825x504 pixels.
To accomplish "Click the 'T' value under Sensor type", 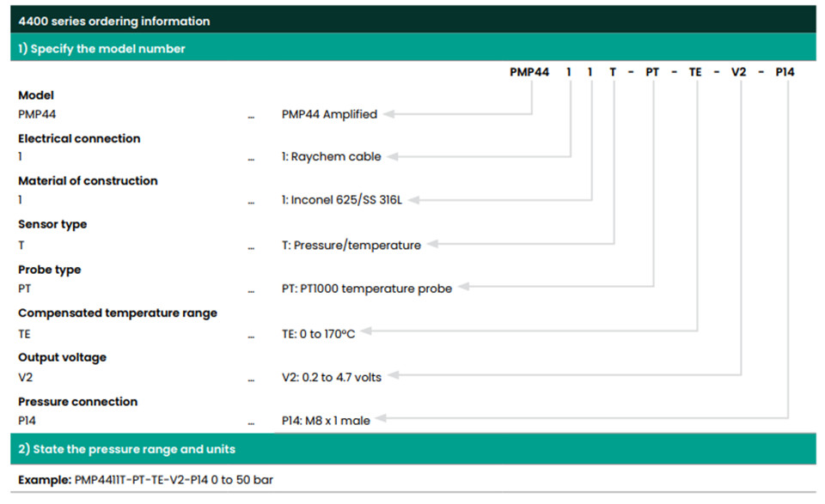I will tap(21, 245).
